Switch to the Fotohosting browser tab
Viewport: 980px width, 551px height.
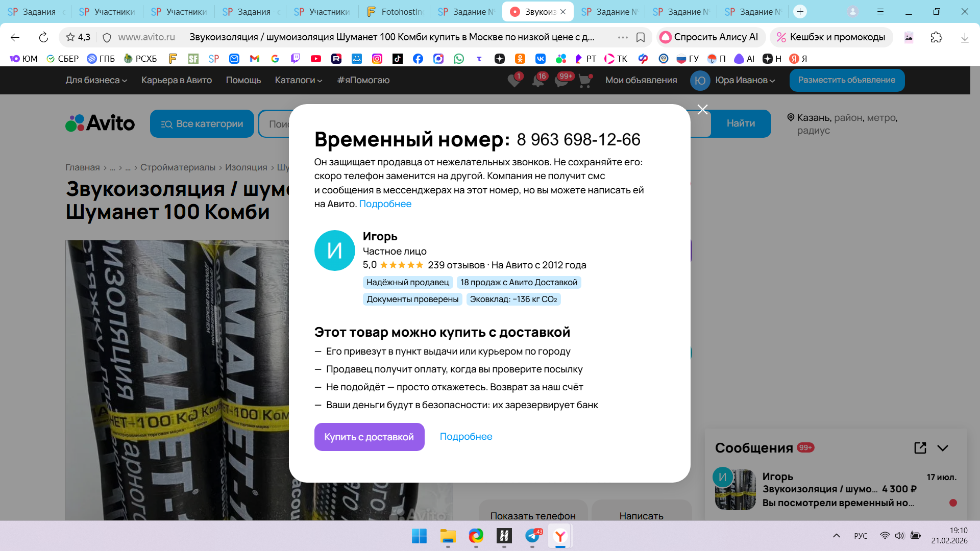tap(395, 11)
